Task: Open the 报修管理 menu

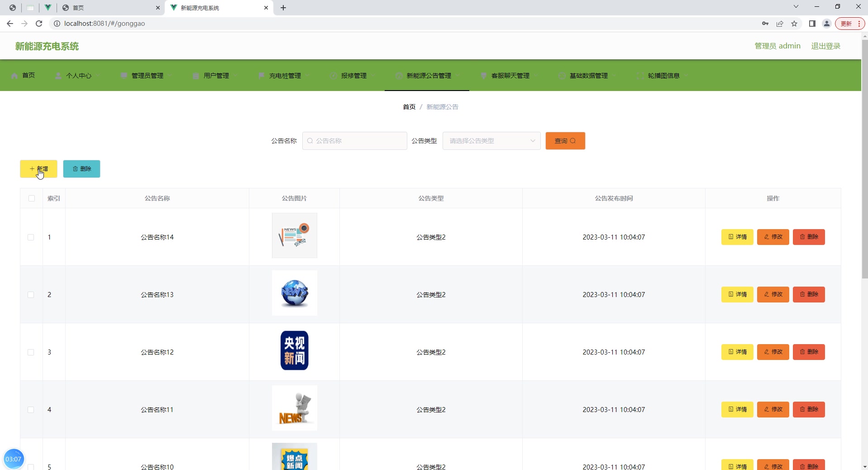Action: point(353,76)
